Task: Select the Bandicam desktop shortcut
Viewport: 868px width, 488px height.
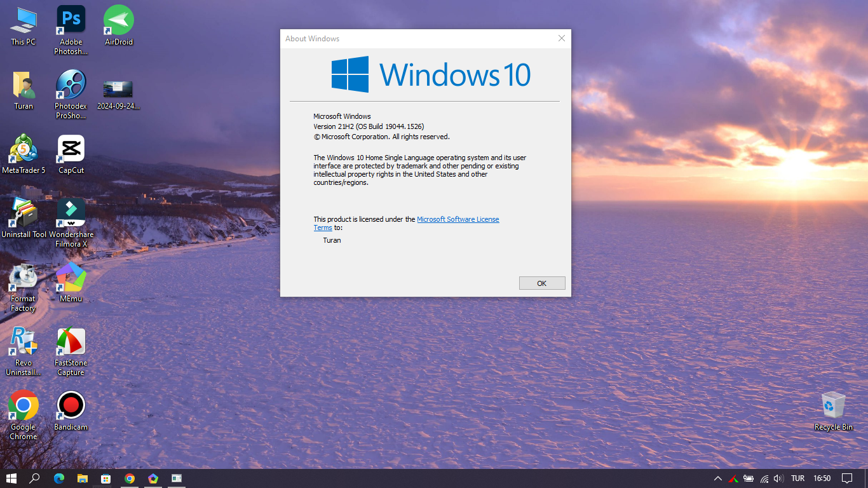Action: pyautogui.click(x=71, y=411)
